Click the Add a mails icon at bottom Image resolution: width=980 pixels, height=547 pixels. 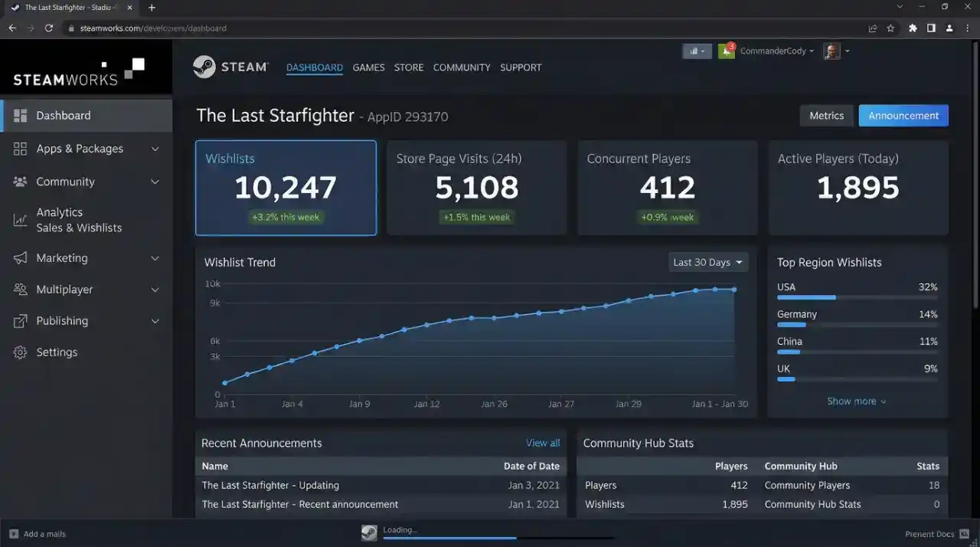[13, 534]
